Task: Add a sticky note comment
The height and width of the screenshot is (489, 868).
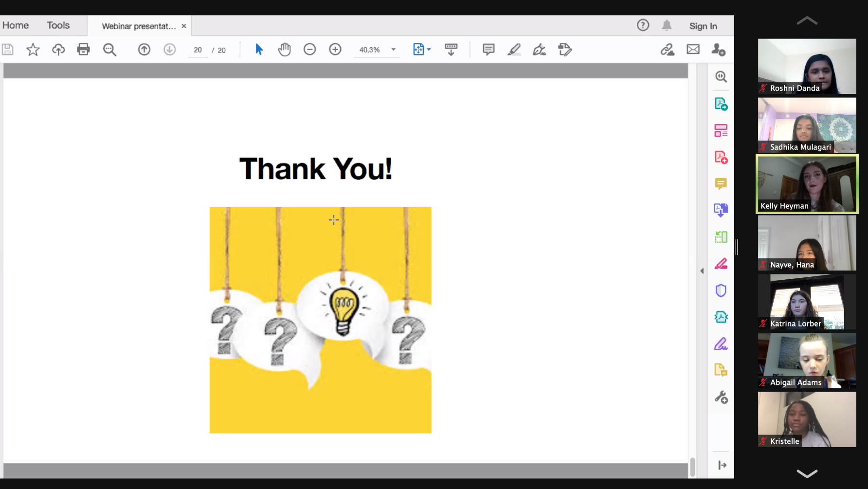Action: 488,50
